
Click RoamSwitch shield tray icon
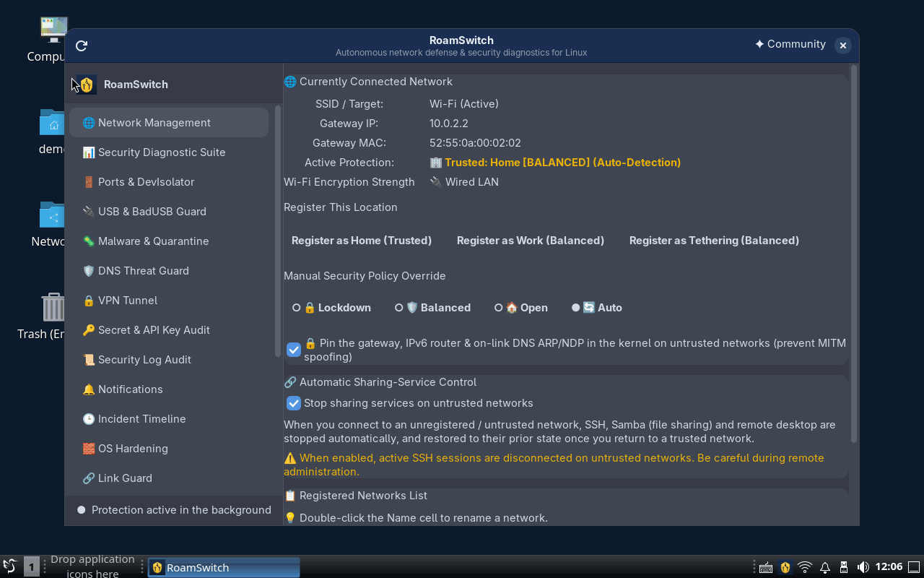click(x=785, y=567)
